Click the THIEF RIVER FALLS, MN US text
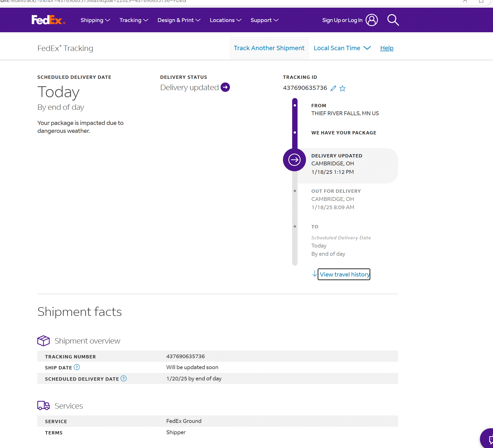Viewport: 493px width, 448px height. pyautogui.click(x=345, y=113)
